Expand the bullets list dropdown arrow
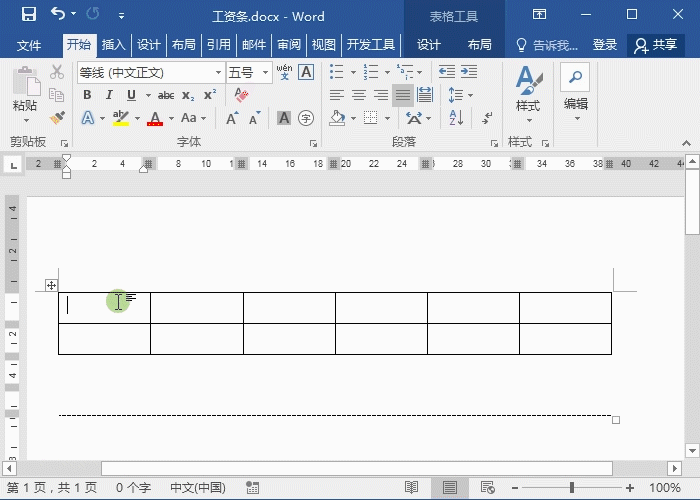 click(353, 72)
